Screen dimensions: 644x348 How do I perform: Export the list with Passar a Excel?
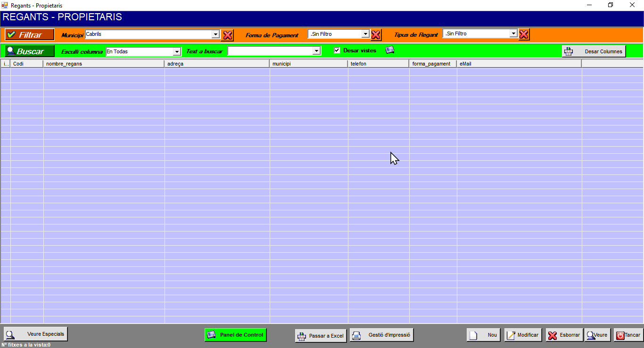coord(321,336)
